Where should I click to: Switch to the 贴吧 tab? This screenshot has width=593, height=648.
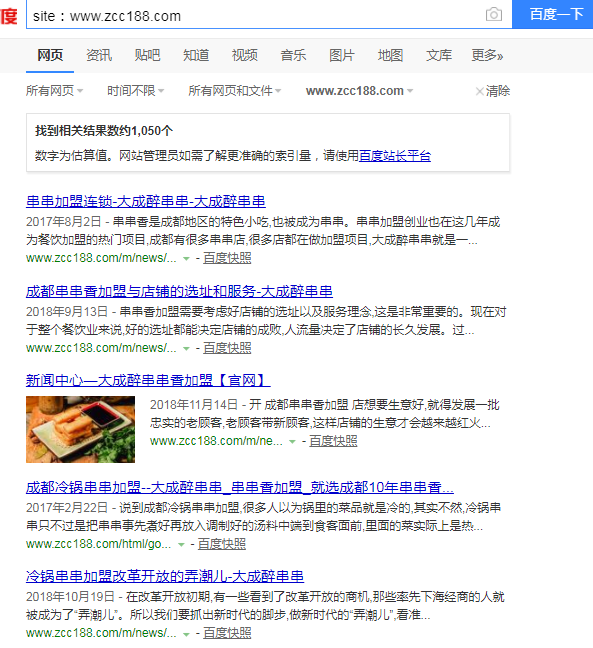(x=147, y=55)
